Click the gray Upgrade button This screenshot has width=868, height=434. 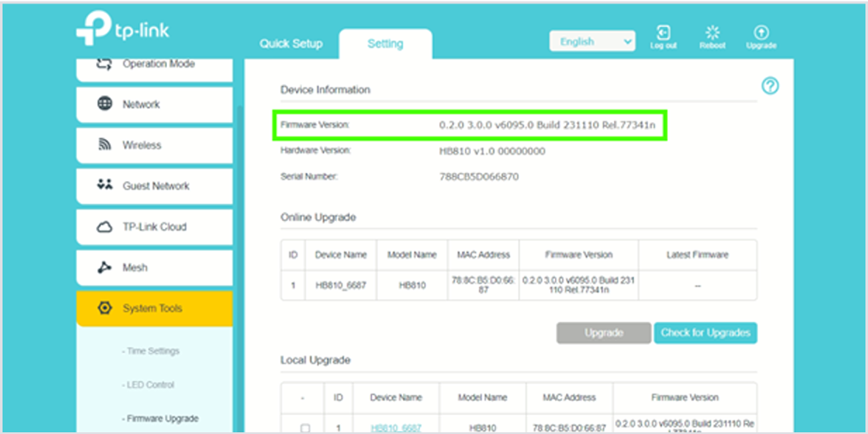[x=603, y=333]
